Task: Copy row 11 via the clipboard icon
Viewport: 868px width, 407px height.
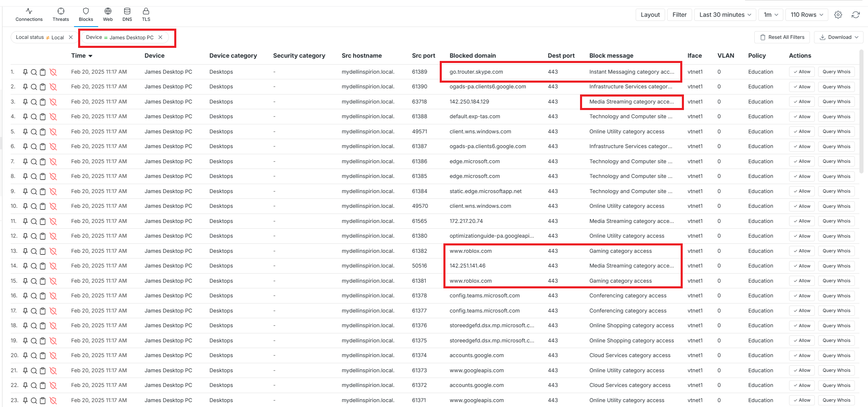Action: 43,221
